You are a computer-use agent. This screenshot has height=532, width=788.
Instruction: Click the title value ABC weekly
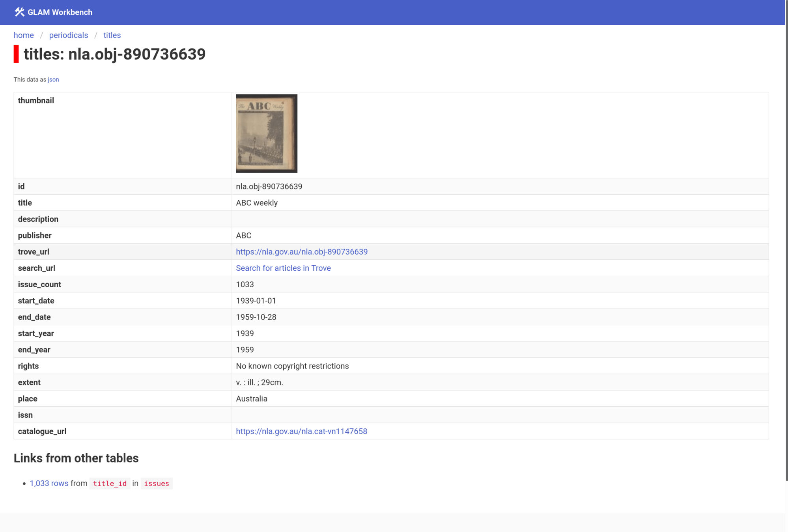[257, 203]
